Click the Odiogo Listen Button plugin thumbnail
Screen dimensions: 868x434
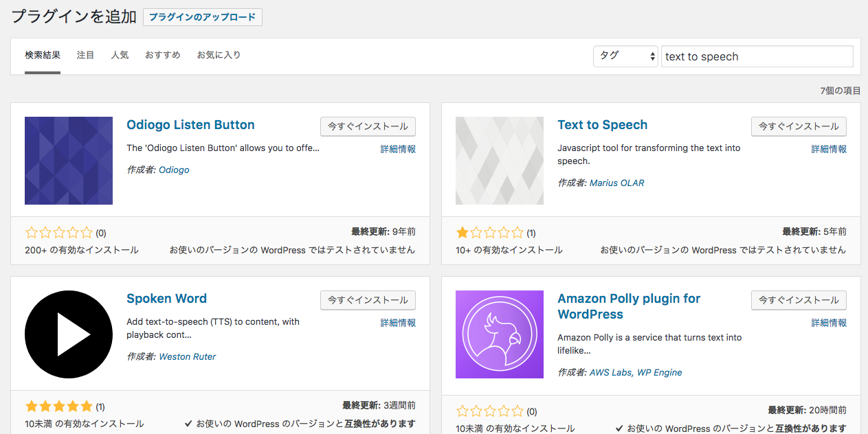pos(69,161)
